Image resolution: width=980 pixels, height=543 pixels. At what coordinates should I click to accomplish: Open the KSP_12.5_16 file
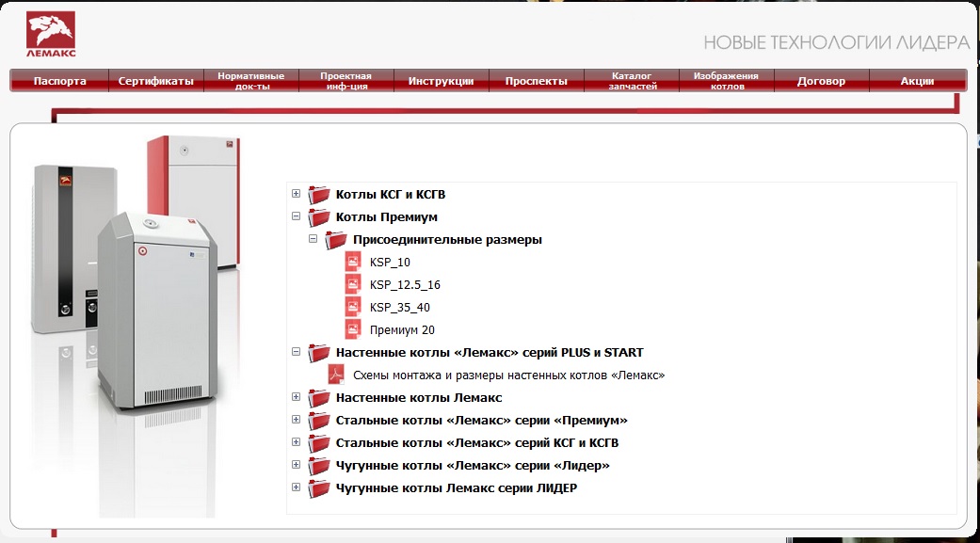coord(405,285)
